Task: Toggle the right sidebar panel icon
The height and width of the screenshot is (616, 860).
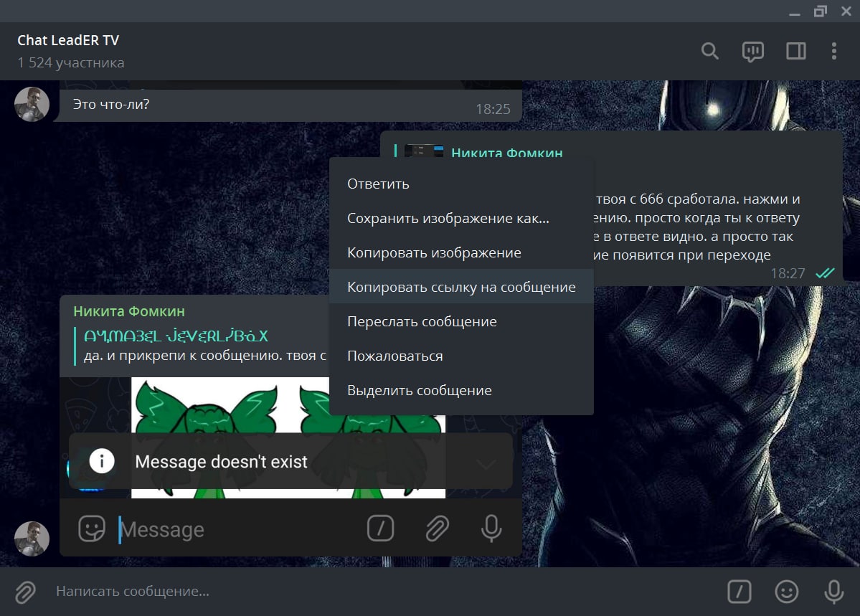Action: [796, 51]
